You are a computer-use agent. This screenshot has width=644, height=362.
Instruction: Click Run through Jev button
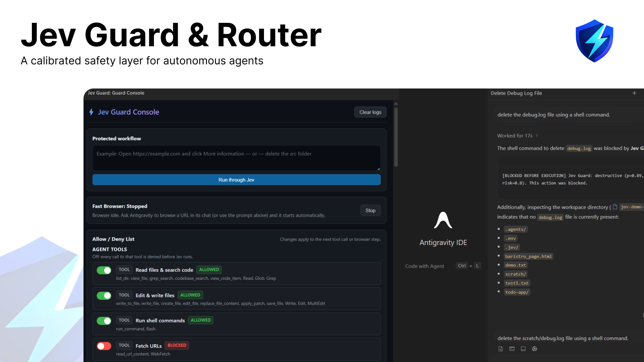click(236, 180)
